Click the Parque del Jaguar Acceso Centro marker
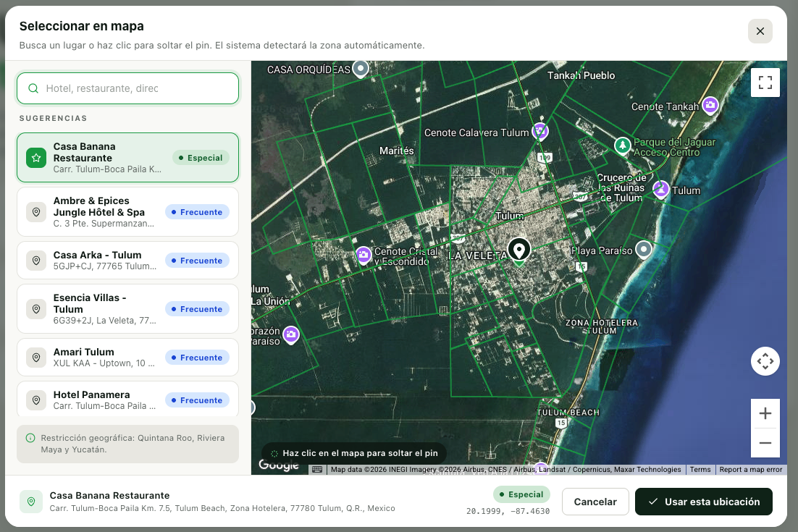798x532 pixels. pos(623,146)
